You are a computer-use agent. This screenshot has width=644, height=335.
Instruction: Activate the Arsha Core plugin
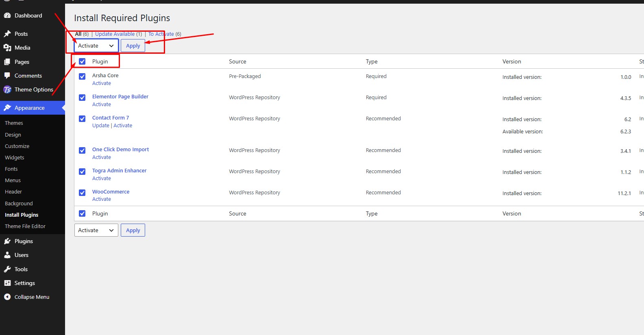pyautogui.click(x=102, y=83)
